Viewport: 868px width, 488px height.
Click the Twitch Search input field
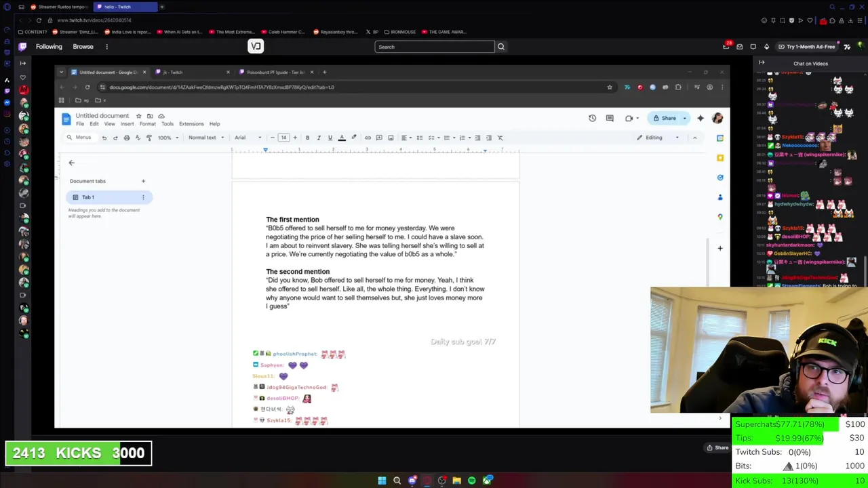point(435,47)
